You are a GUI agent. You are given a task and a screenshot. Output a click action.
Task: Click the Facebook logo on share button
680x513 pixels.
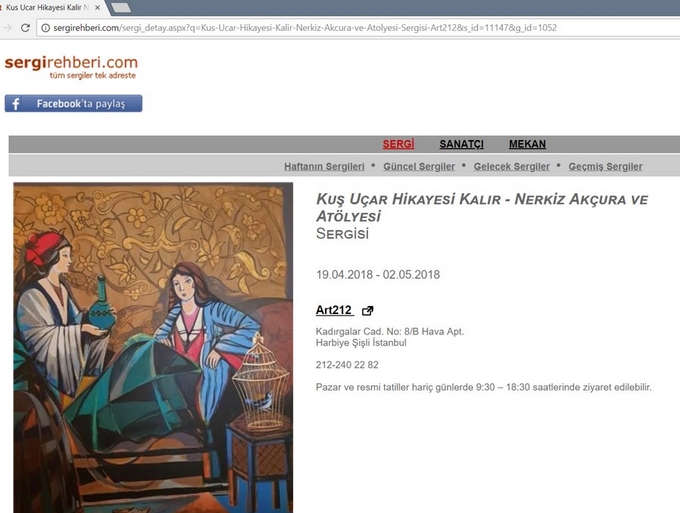pyautogui.click(x=16, y=104)
